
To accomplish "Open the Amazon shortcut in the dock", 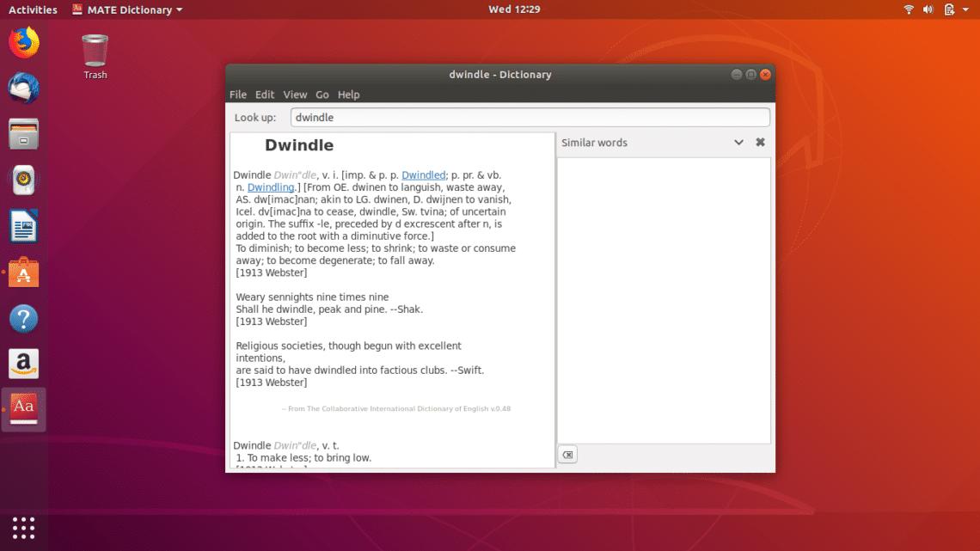I will 23,364.
